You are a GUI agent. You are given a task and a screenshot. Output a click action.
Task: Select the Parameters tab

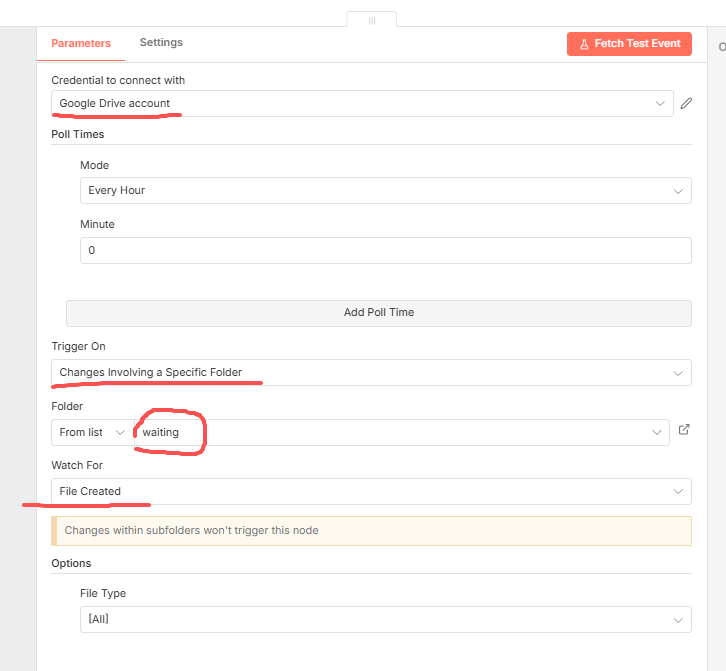81,44
